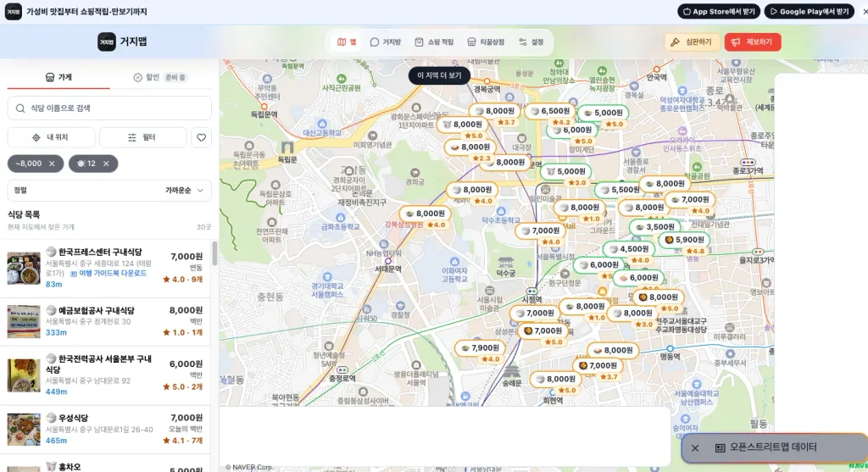868x472 pixels.
Task: Click the 심판하기 button
Action: coord(691,42)
